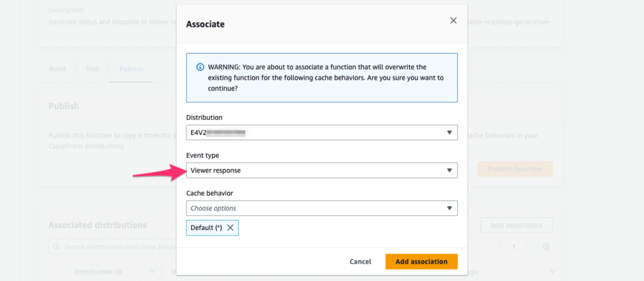Remove the Default (*) cache behavior chip
This screenshot has height=281, width=644.
click(x=230, y=227)
